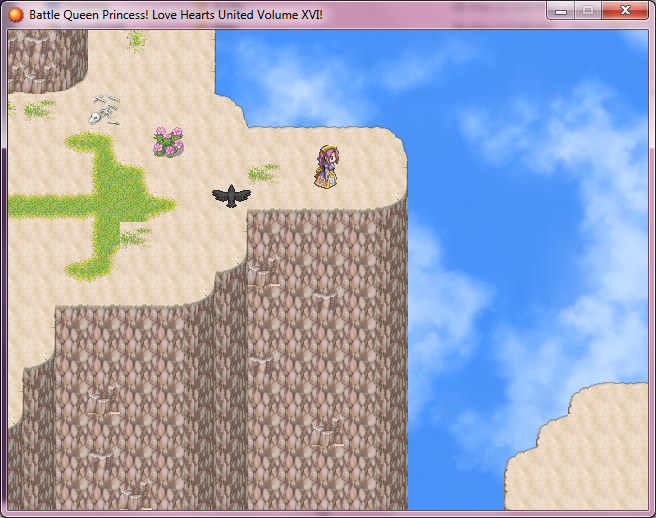Click the grass tuft right of the crow
The width and height of the screenshot is (656, 518).
(x=264, y=173)
